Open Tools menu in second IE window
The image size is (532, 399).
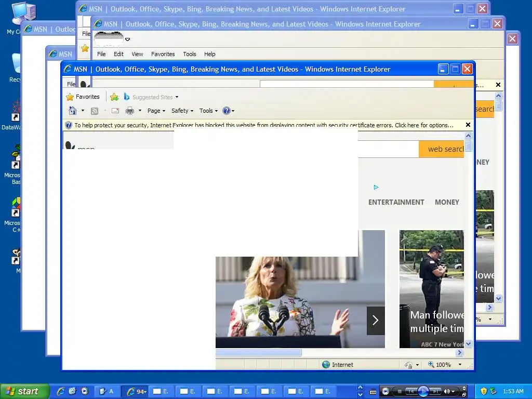click(x=189, y=54)
